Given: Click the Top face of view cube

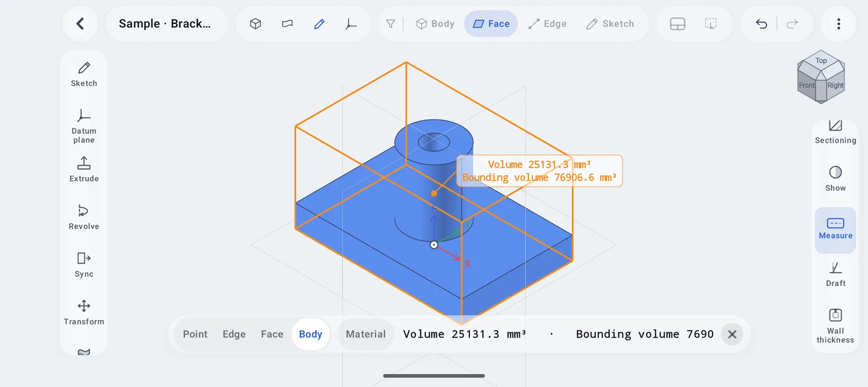Looking at the screenshot, I should (x=821, y=61).
